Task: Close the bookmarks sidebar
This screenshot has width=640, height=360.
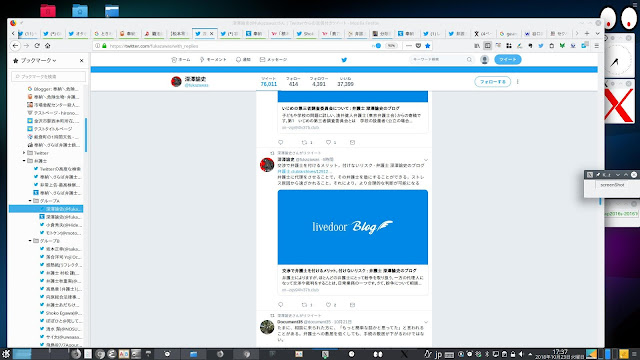Action: click(x=81, y=60)
